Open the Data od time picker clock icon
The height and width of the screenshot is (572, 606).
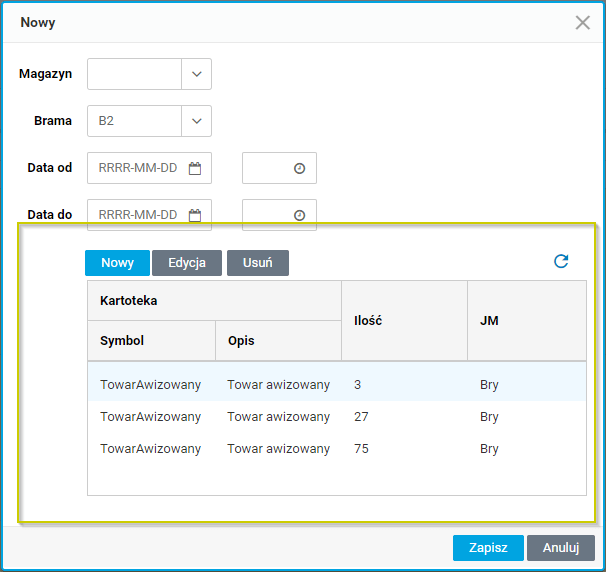click(300, 168)
